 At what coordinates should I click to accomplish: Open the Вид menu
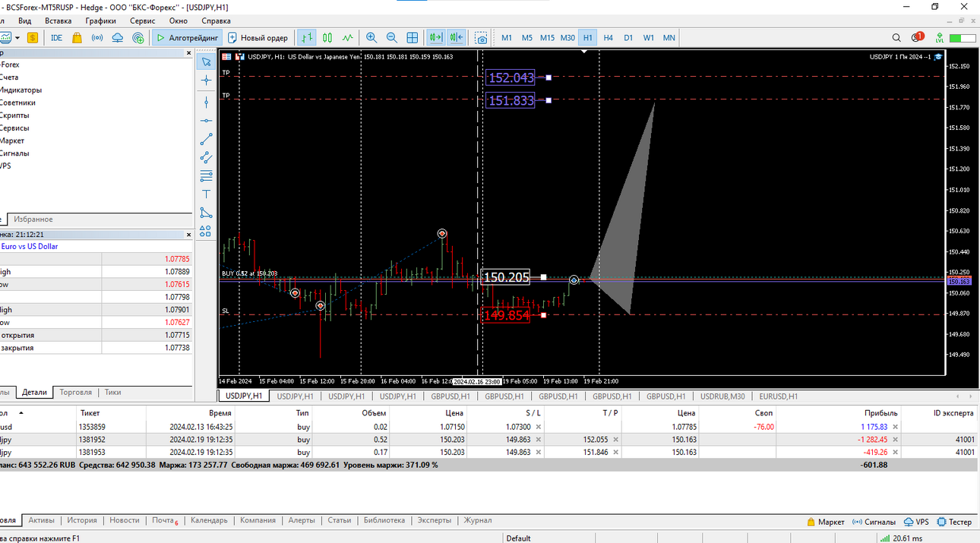(x=24, y=21)
